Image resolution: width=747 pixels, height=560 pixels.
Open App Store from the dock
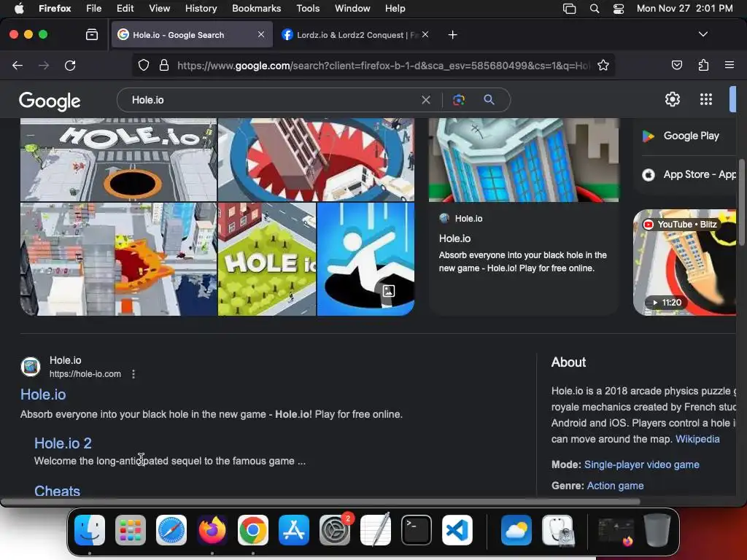tap(294, 530)
